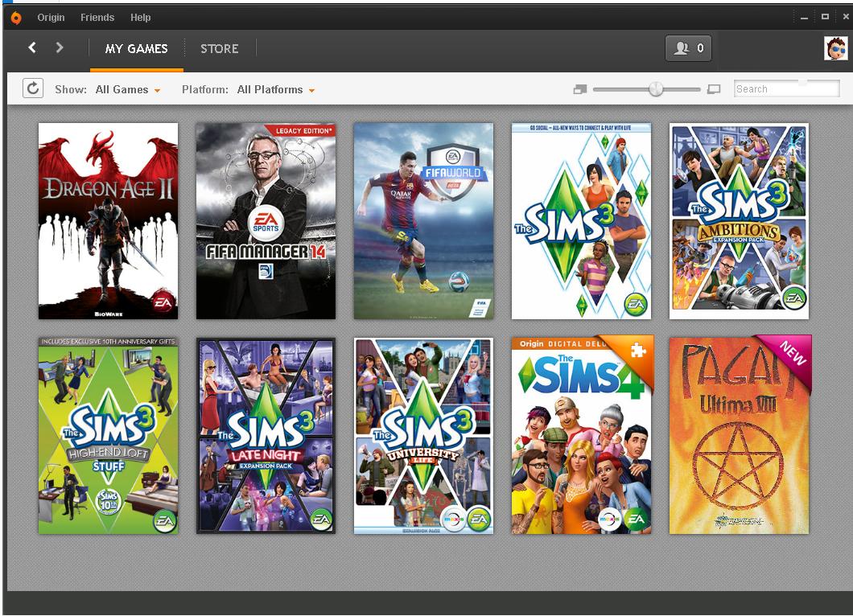This screenshot has height=616, width=853.
Task: Select the Dragon Age II game tile
Action: tap(109, 220)
